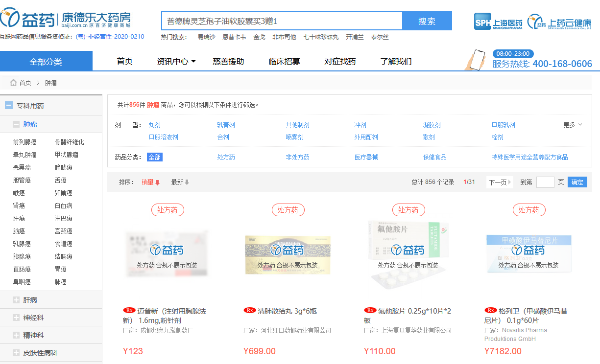Expand 更多 dosage form options

tap(572, 125)
